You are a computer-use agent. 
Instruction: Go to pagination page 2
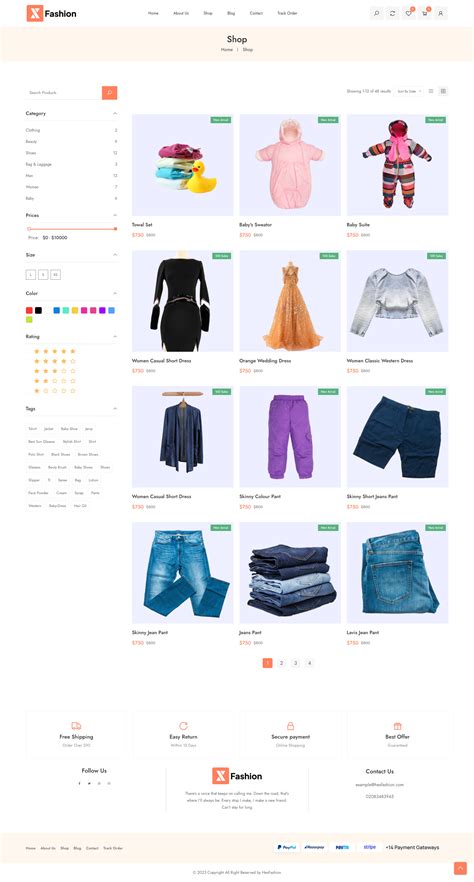click(282, 663)
